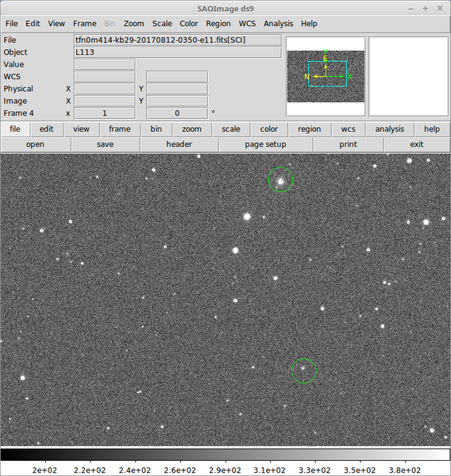This screenshot has width=451, height=476.
Task: Click the exit button
Action: pos(417,144)
